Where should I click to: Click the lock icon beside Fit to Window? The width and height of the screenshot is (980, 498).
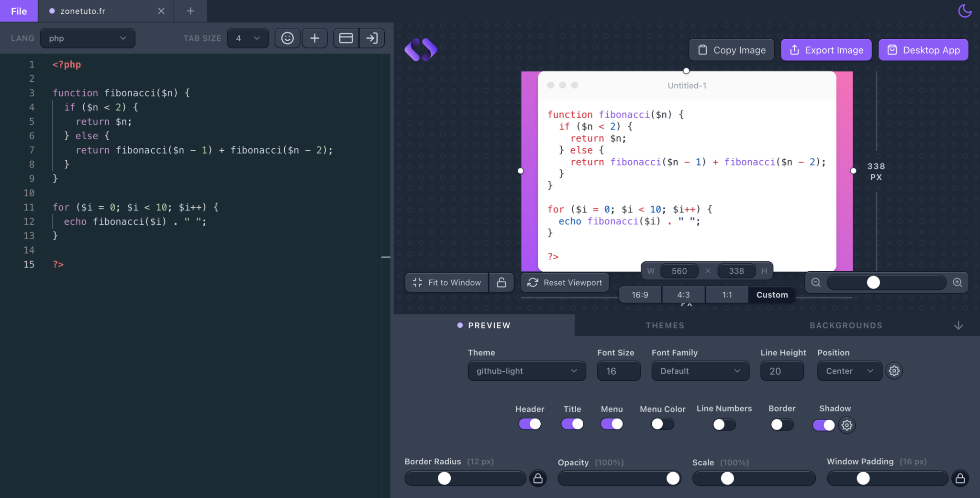[501, 282]
